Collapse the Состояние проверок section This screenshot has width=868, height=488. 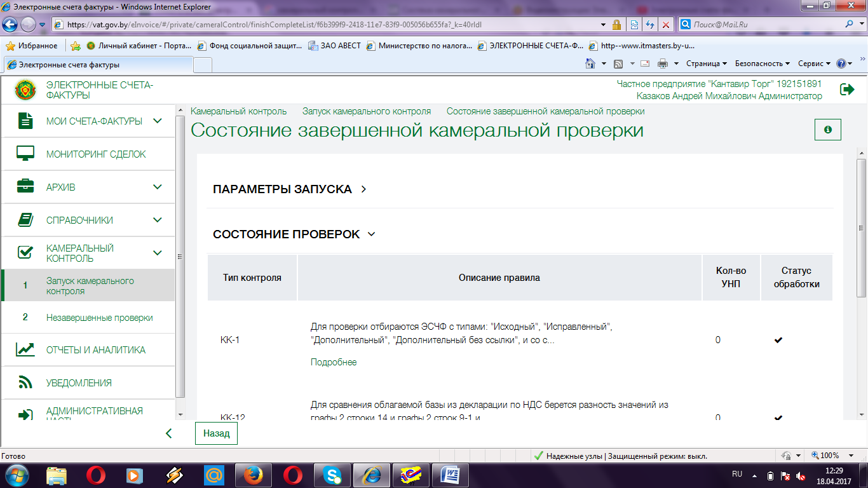[x=372, y=234]
